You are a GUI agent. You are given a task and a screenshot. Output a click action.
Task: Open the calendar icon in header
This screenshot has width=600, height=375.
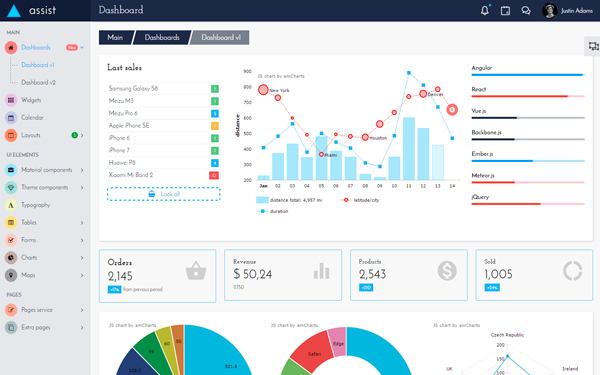[x=505, y=10]
